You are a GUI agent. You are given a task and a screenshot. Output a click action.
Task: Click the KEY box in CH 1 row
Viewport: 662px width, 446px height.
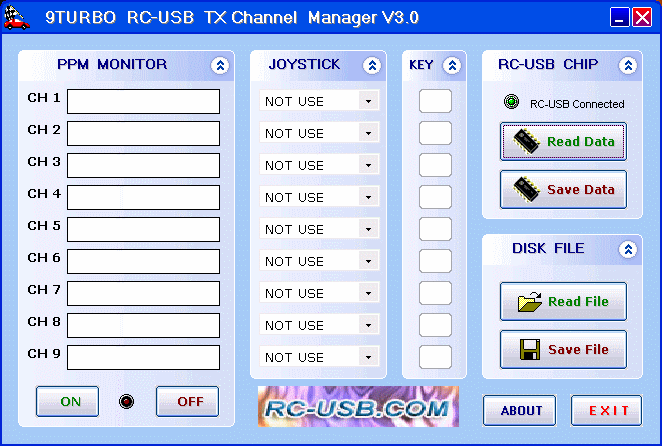pos(435,101)
